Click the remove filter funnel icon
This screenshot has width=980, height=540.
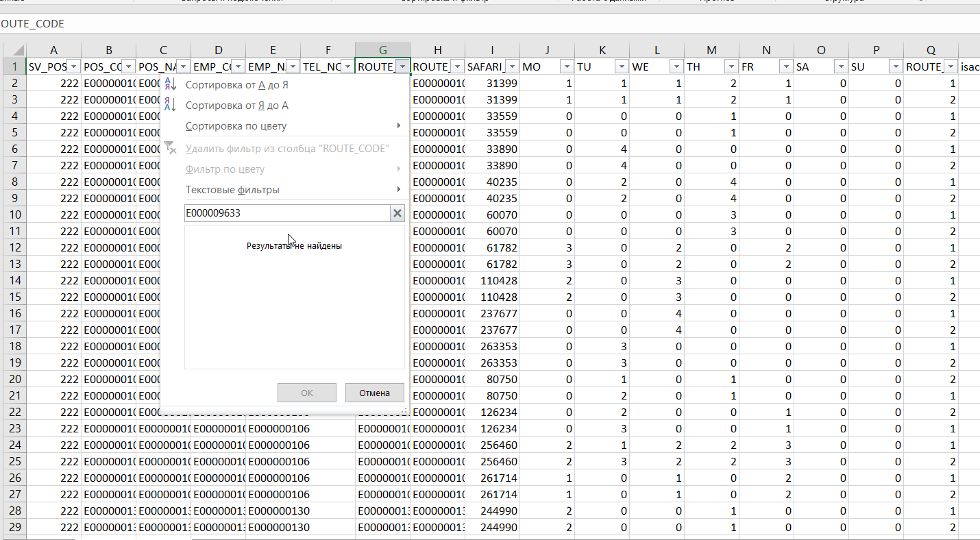pyautogui.click(x=171, y=148)
